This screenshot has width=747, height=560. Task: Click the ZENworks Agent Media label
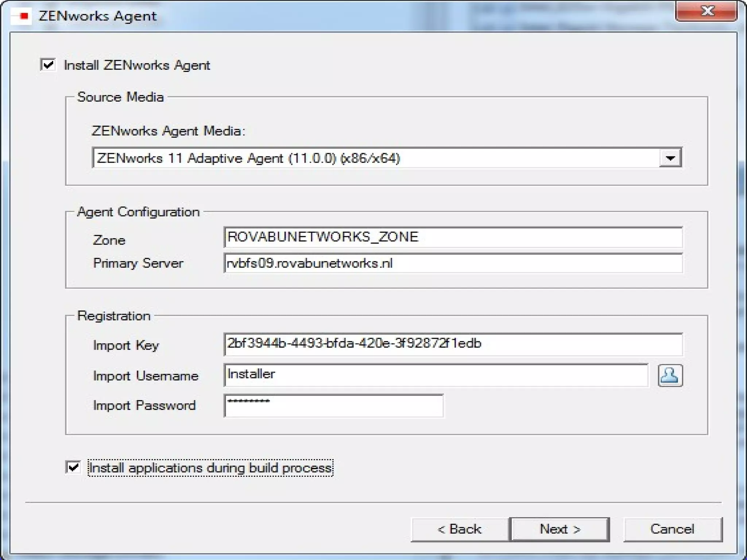click(x=169, y=131)
